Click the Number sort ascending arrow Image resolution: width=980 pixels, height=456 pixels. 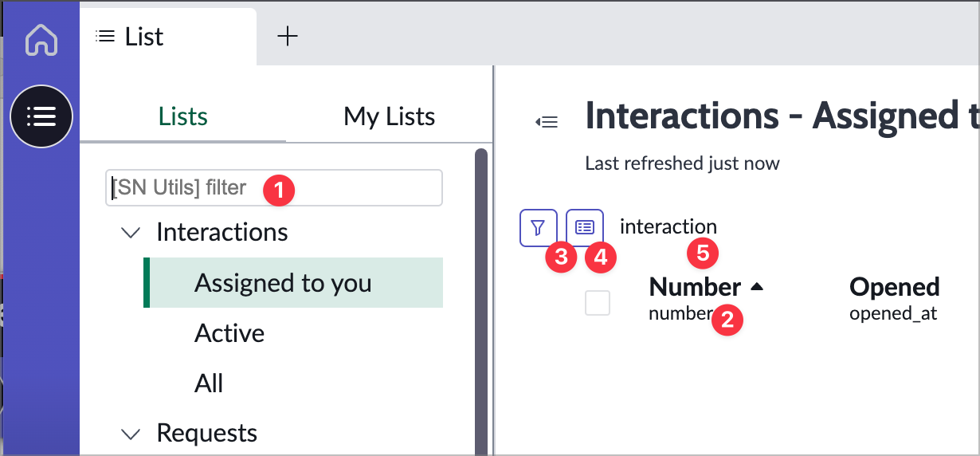click(756, 287)
